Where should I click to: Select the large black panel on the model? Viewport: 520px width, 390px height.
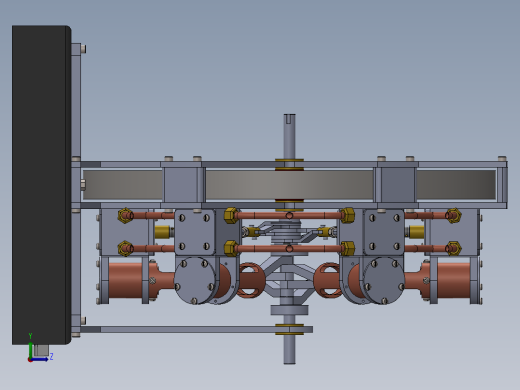point(41,184)
